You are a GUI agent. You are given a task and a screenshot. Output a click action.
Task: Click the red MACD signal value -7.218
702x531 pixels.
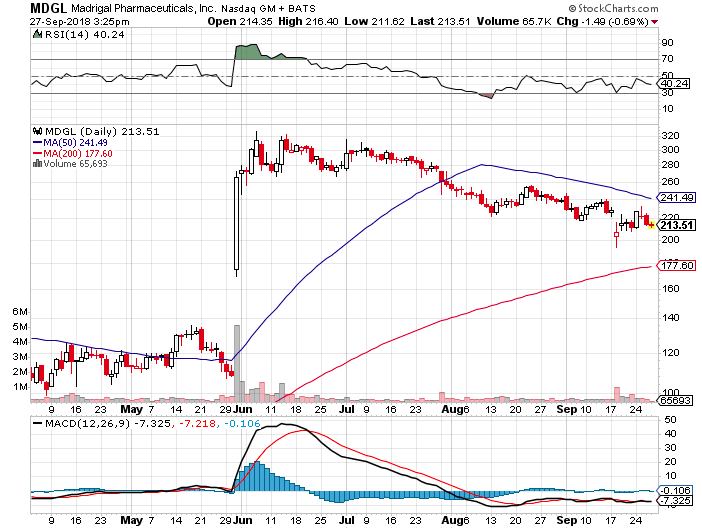pyautogui.click(x=197, y=423)
